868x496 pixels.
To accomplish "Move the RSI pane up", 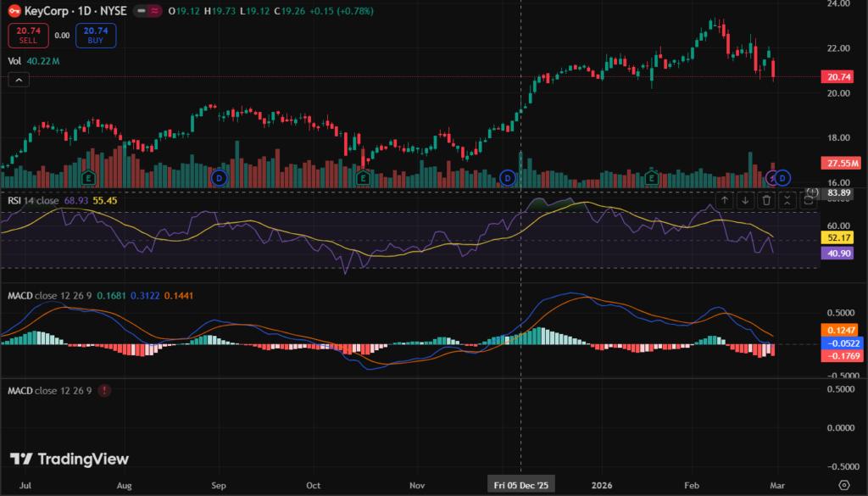I will pos(725,200).
